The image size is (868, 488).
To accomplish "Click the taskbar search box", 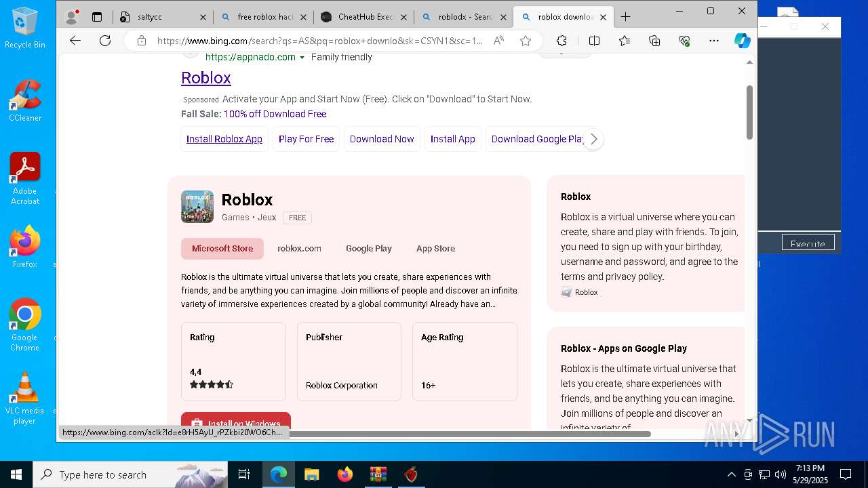I will [130, 474].
